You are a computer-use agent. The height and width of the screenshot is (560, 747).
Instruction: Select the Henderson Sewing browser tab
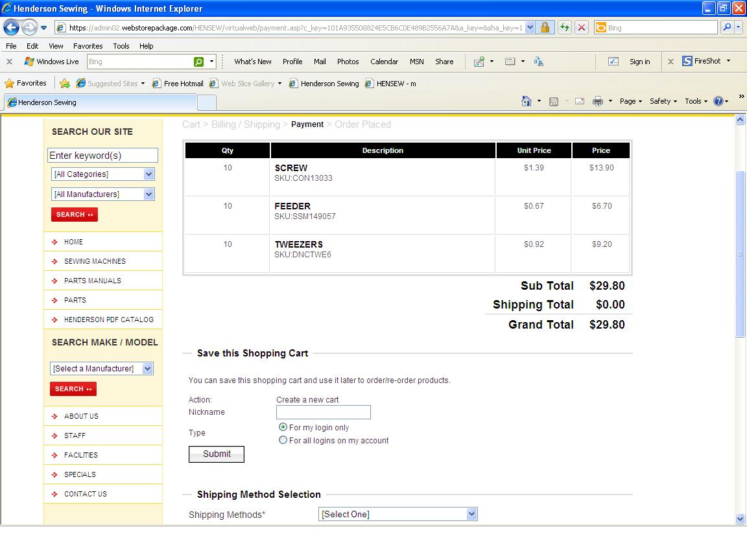(101, 102)
